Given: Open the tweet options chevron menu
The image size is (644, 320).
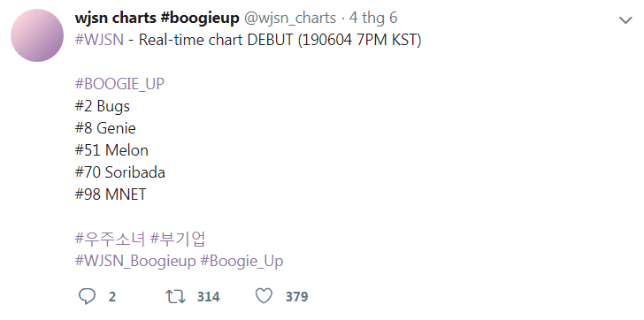Looking at the screenshot, I should pos(625,19).
